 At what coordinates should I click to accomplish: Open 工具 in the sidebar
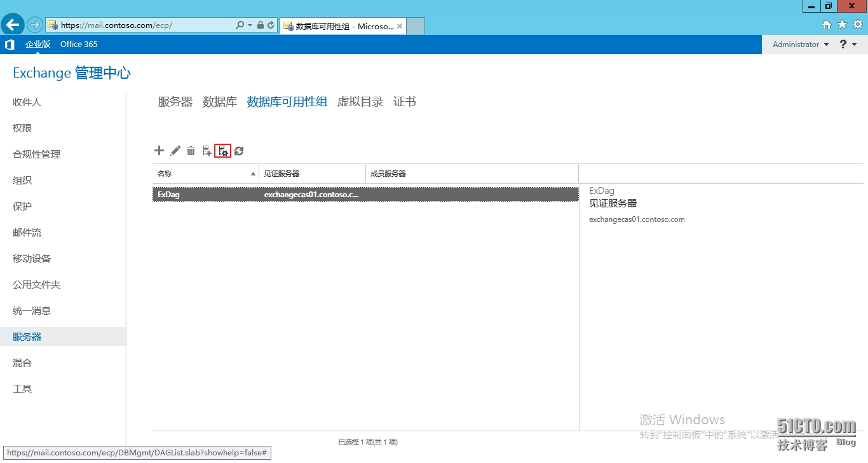22,388
